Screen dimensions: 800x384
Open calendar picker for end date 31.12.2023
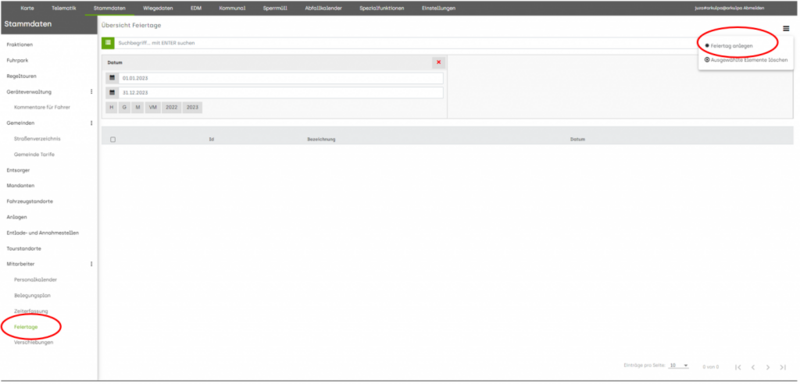coord(112,93)
